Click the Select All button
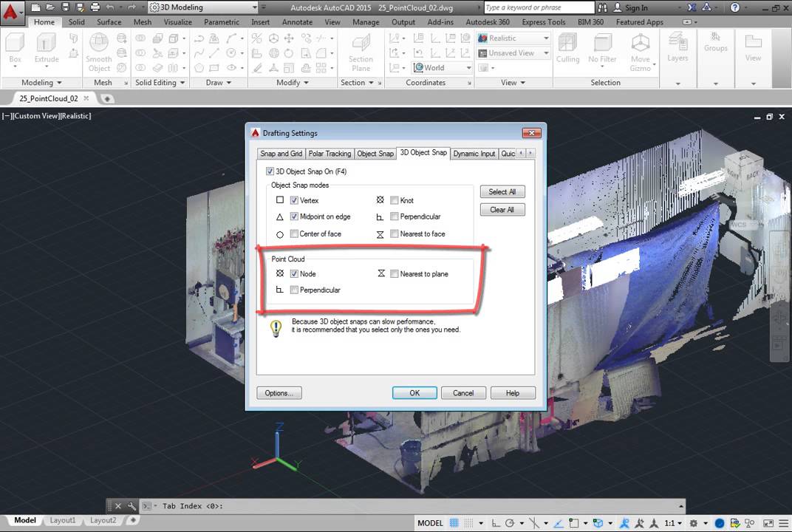Image resolution: width=792 pixels, height=532 pixels. coord(502,192)
